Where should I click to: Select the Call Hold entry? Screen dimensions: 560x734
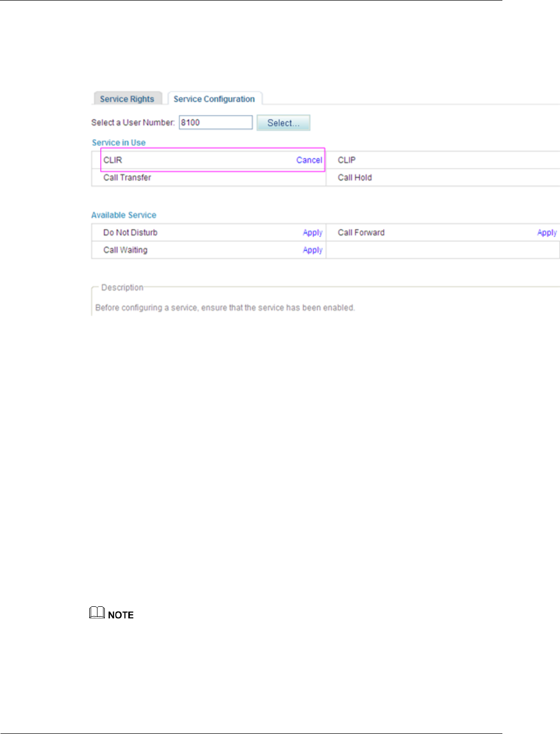355,178
